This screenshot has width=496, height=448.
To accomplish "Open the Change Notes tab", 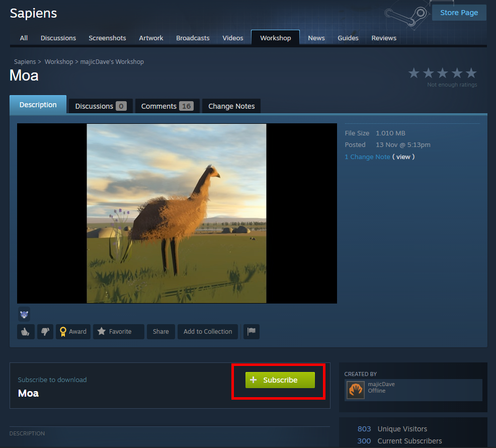I will point(231,106).
